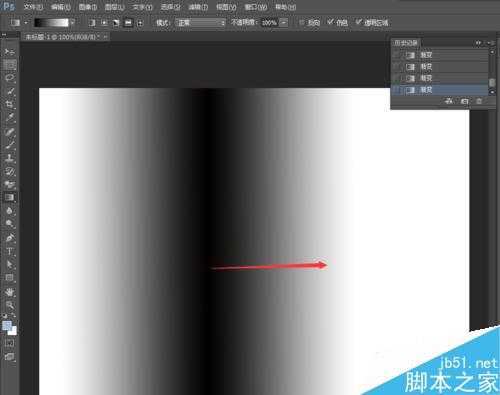Viewport: 500px width, 395px height.
Task: Enable the 反向 (Reverse) checkbox
Action: click(302, 22)
